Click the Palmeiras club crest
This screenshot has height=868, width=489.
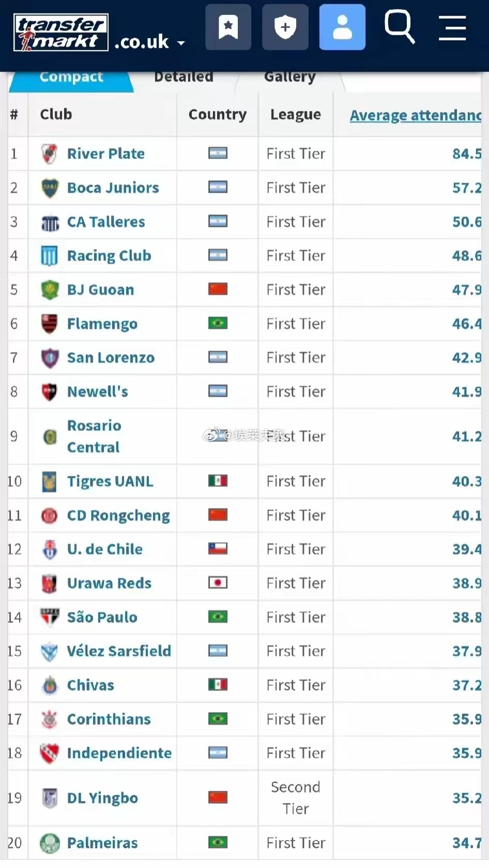pos(50,843)
